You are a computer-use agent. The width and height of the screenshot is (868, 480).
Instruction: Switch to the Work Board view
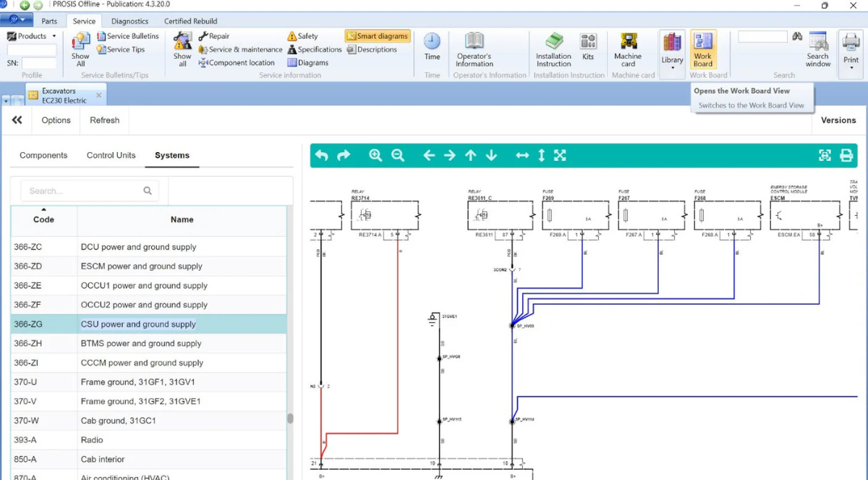(703, 49)
